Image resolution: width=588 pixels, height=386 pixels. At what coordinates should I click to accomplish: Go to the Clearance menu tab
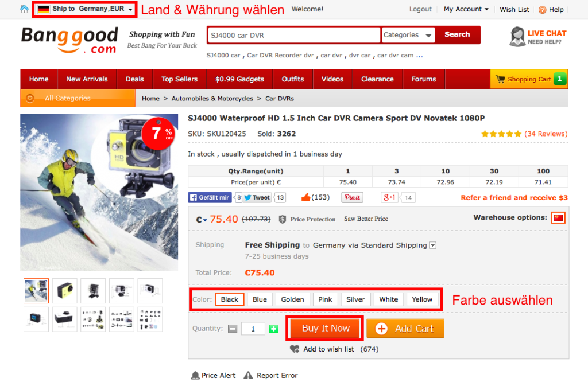click(x=377, y=79)
